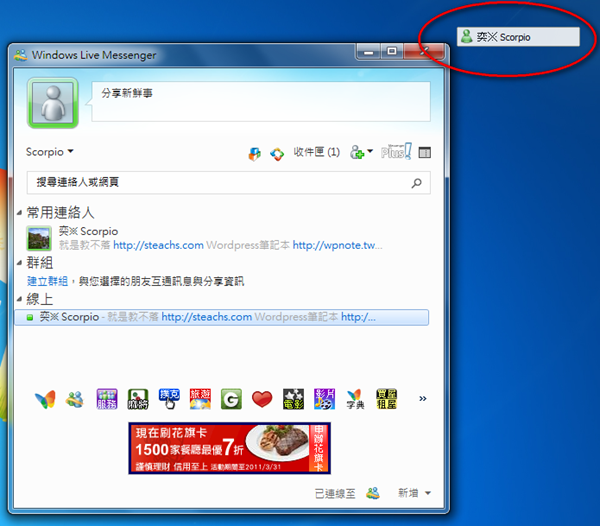
Task: Open the red heart icon
Action: coord(262,399)
